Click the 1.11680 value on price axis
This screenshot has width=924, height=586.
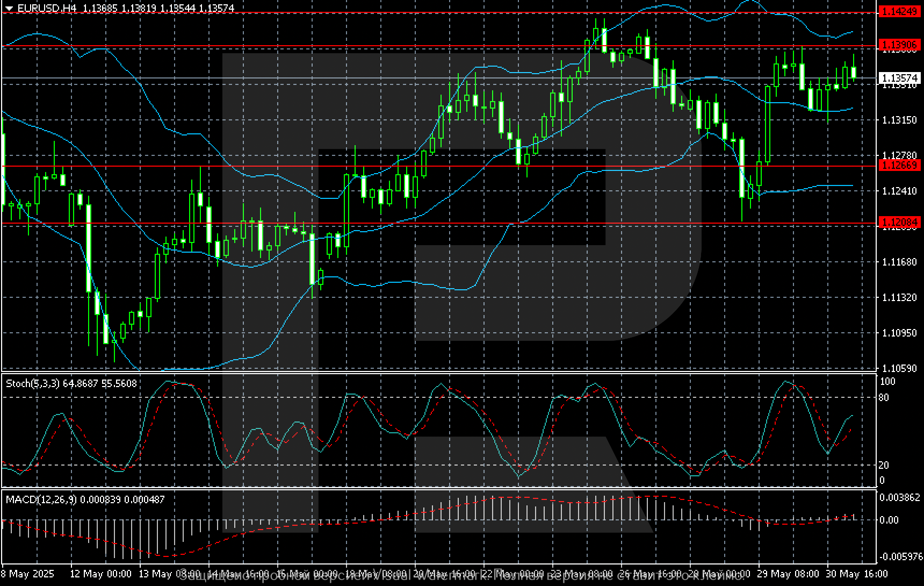click(x=900, y=262)
